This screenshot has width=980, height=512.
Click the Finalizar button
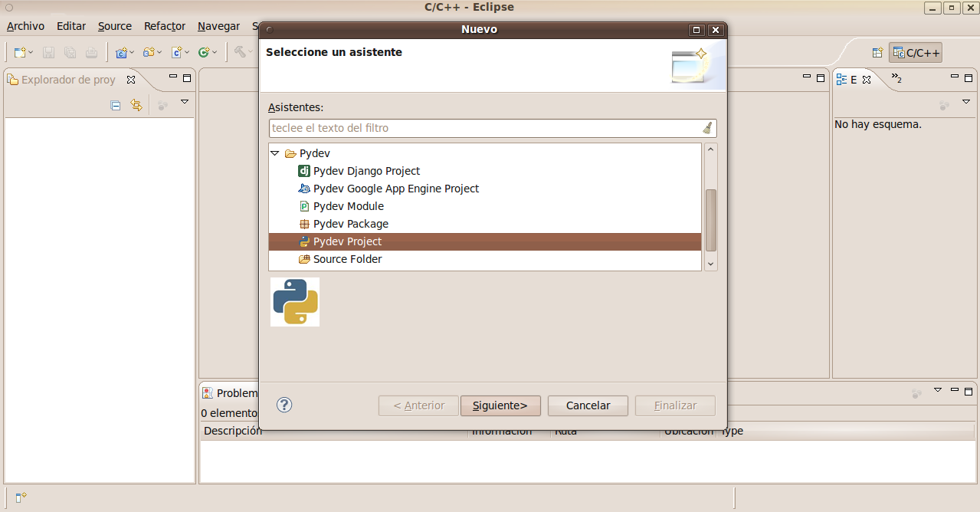coord(675,405)
